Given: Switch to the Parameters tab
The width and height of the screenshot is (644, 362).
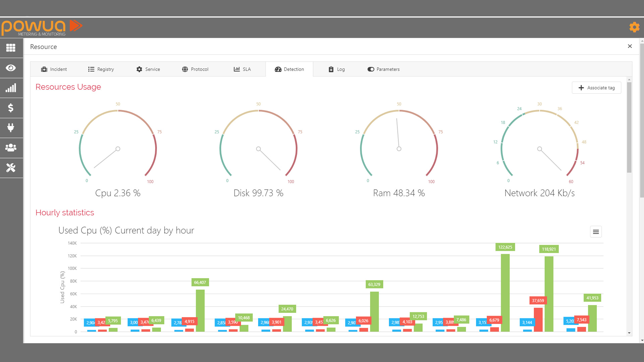Looking at the screenshot, I should (384, 69).
